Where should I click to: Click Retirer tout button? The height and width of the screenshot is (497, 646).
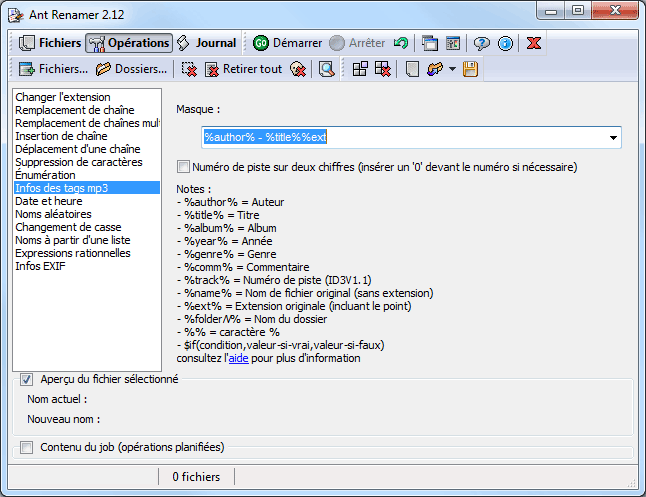coord(243,69)
